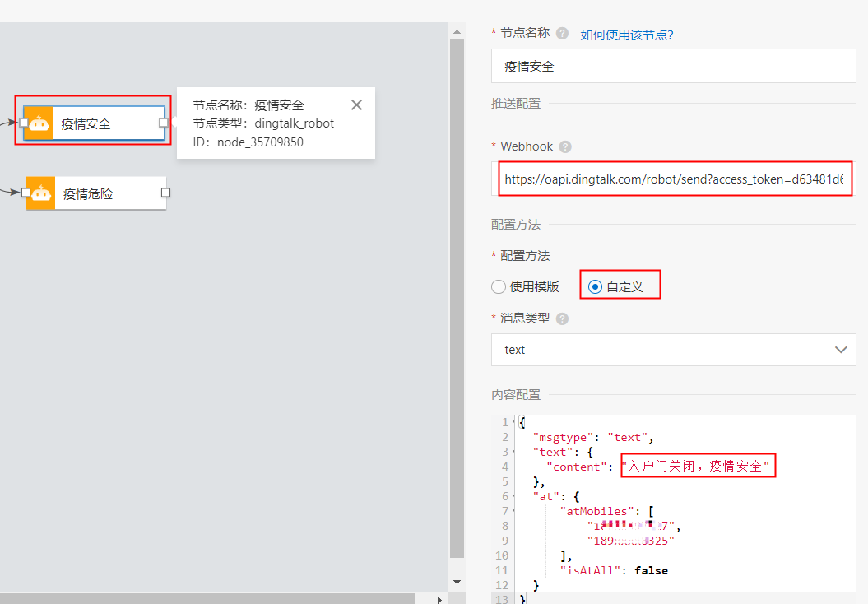Open help icon next to Webhook
The image size is (868, 604).
point(564,146)
